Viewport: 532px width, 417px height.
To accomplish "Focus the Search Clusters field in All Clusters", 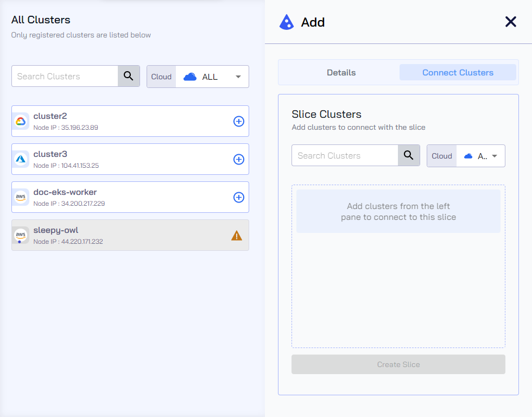I will (65, 76).
